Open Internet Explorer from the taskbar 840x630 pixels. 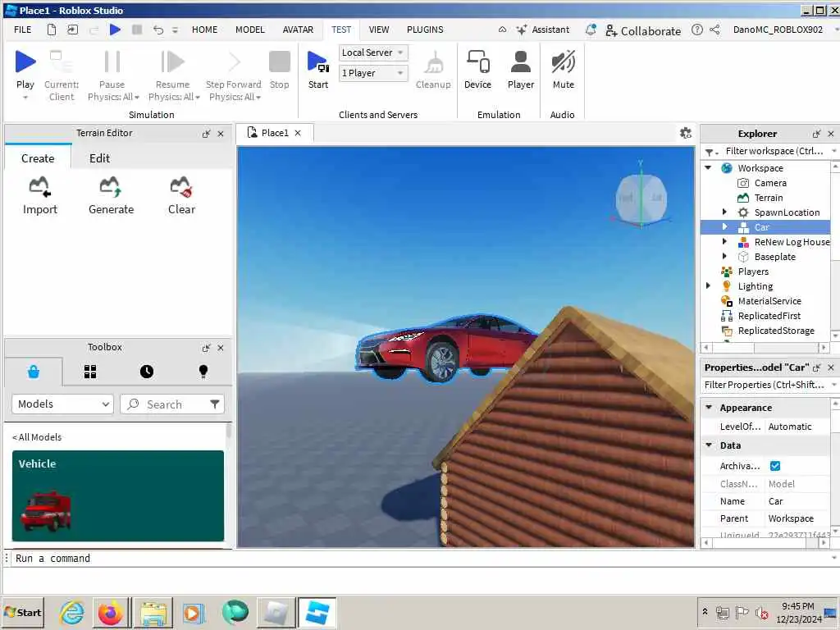pyautogui.click(x=72, y=612)
